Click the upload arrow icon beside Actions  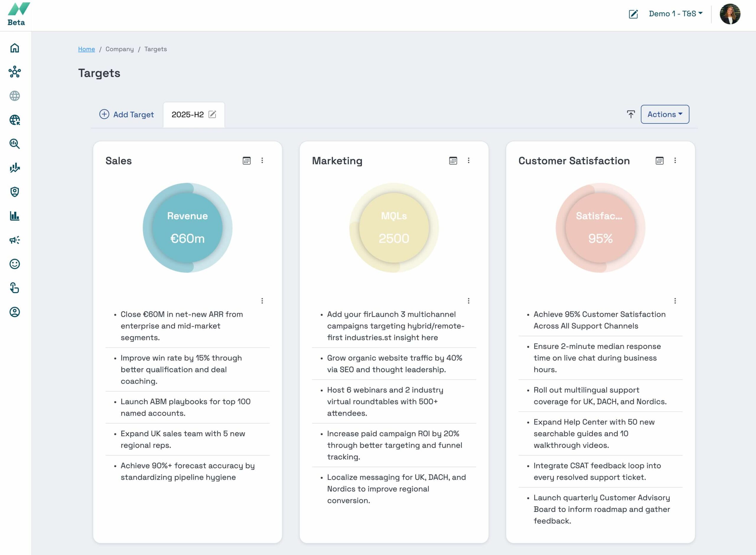(x=631, y=115)
